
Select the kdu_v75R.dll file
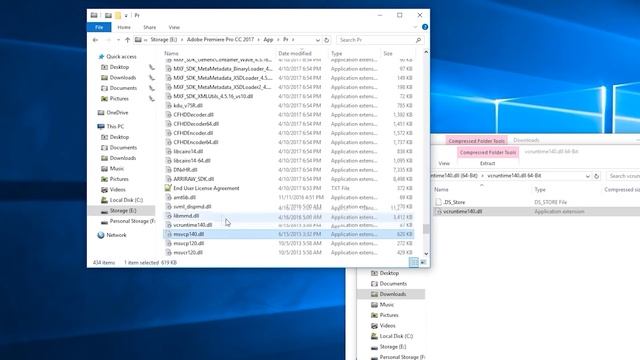[x=188, y=106]
